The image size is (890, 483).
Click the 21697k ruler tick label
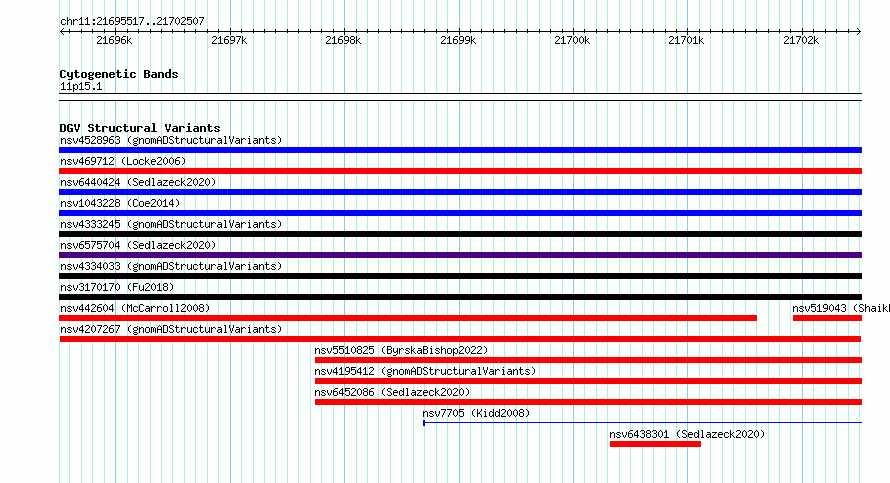tap(229, 40)
